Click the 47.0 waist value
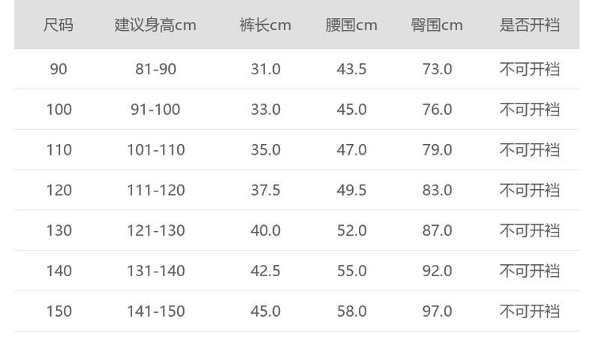Screen dimensions: 593x364 pyautogui.click(x=351, y=150)
